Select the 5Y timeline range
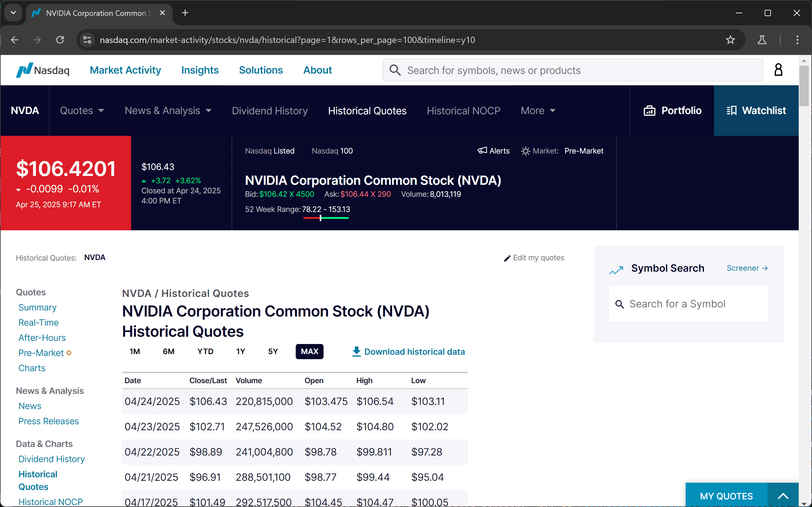The width and height of the screenshot is (812, 507). pyautogui.click(x=273, y=351)
